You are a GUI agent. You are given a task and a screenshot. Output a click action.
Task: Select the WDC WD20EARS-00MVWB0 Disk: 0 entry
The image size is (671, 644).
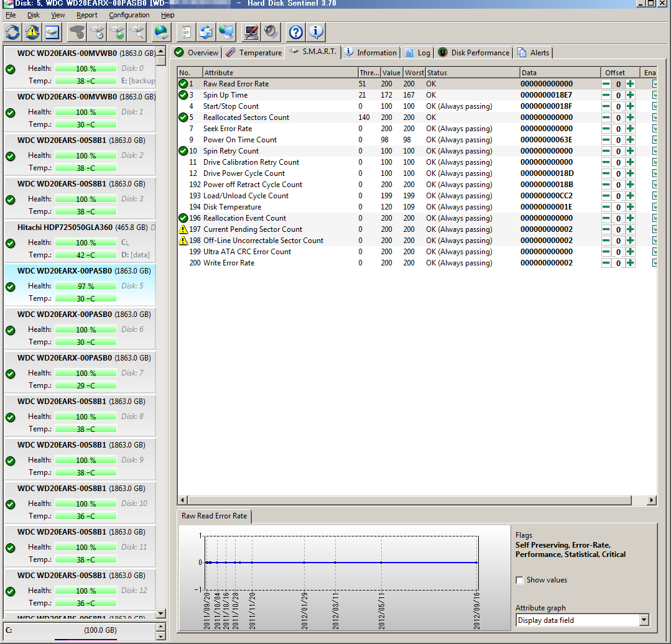(80, 67)
